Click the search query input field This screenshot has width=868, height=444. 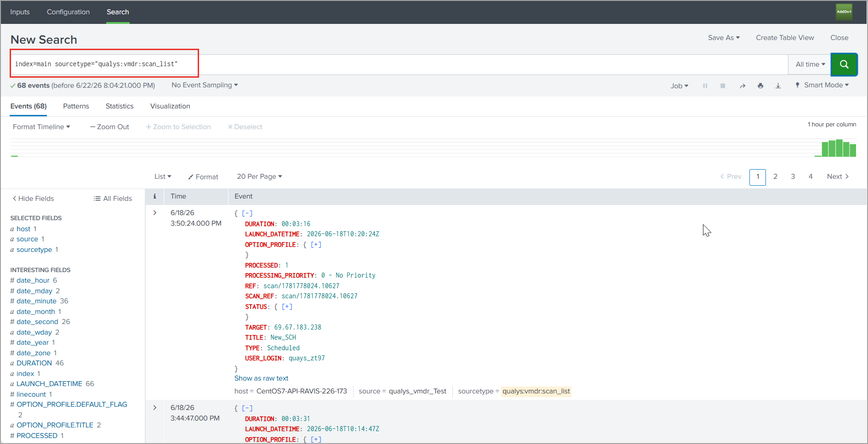[399, 64]
